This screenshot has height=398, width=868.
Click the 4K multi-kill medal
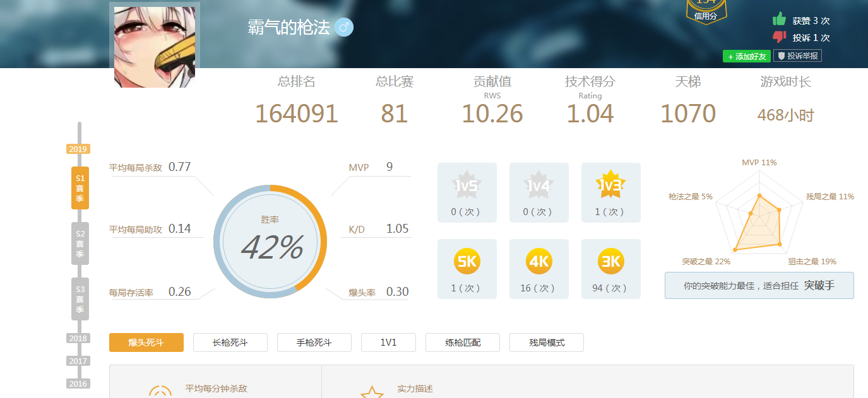pos(538,261)
